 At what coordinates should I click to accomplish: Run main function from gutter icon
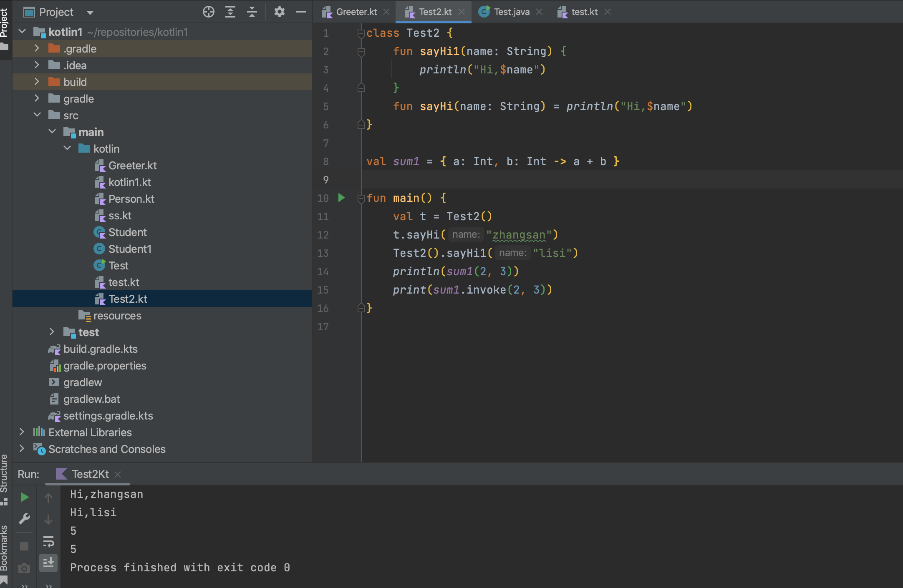point(342,198)
